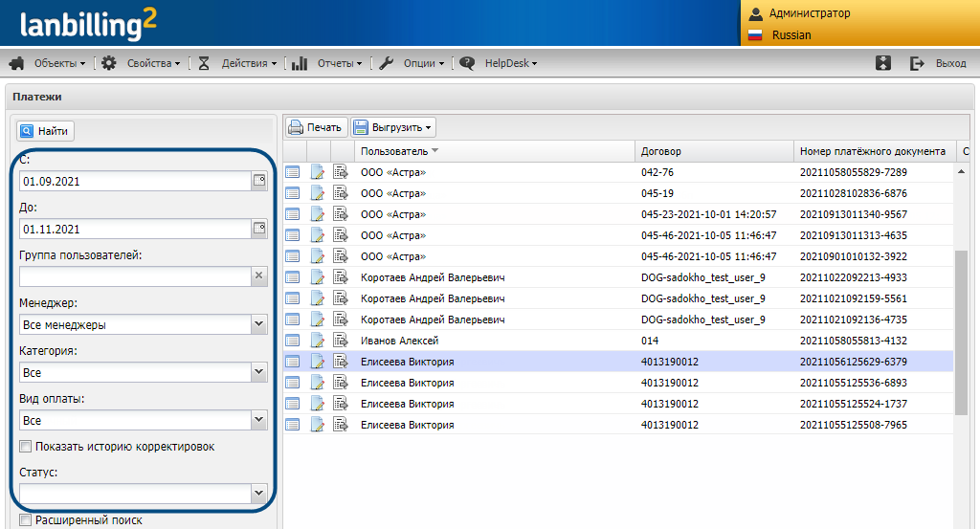Open document icon for payment 20211055125524-1737
Screen dimensions: 980x529
[341, 404]
